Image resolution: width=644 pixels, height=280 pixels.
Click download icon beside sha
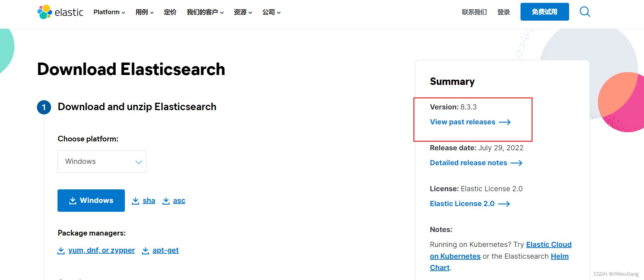pyautogui.click(x=136, y=201)
